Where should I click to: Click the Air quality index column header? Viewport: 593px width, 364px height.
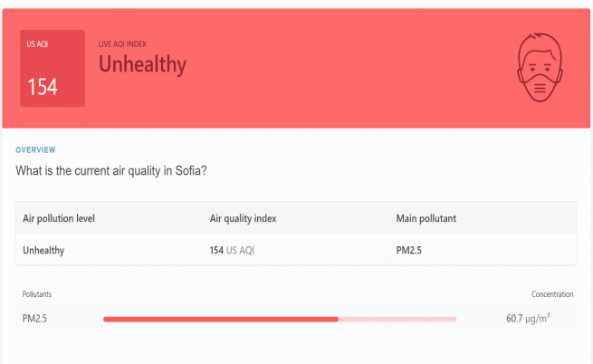[x=244, y=218]
